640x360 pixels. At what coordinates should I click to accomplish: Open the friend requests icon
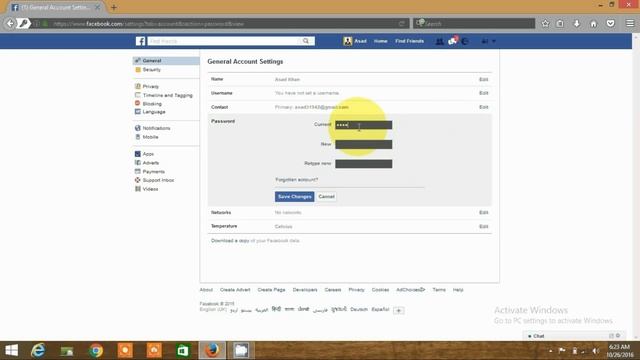tap(439, 41)
